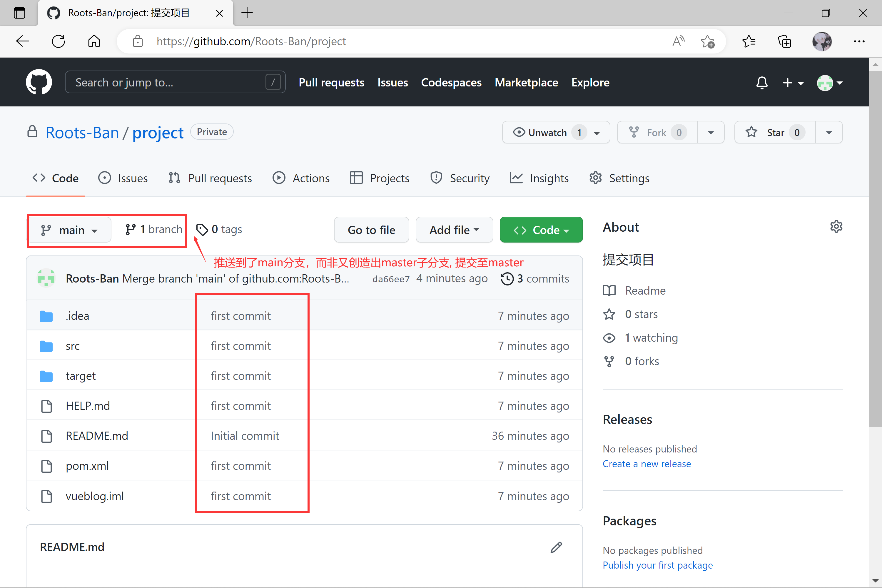Open the src folder
This screenshot has height=588, width=882.
tap(73, 346)
